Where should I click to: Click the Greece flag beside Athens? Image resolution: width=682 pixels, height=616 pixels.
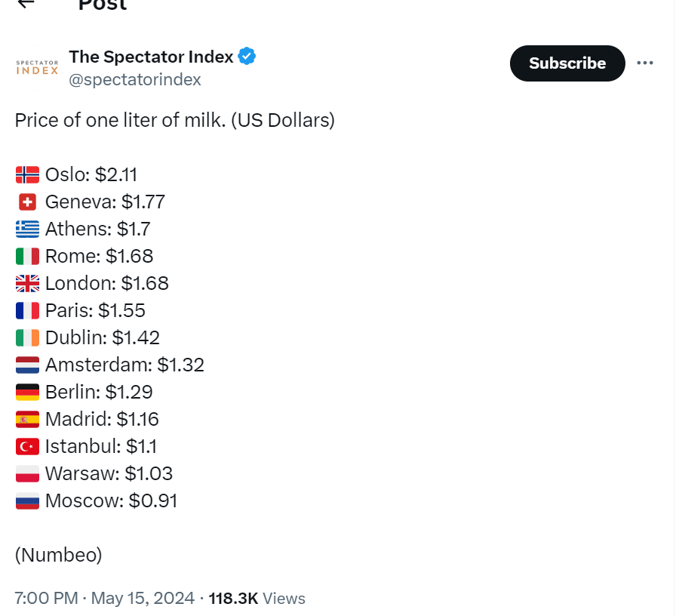[x=27, y=229]
